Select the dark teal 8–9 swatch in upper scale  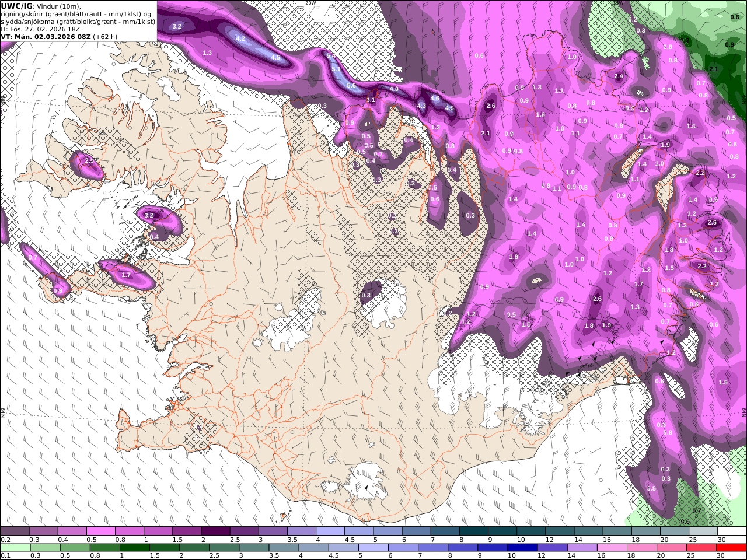[473, 531]
